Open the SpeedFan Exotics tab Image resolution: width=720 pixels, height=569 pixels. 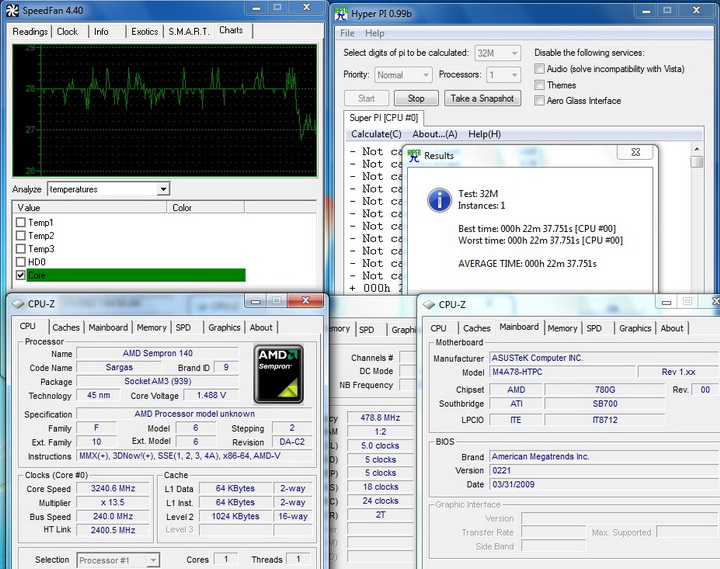point(145,32)
